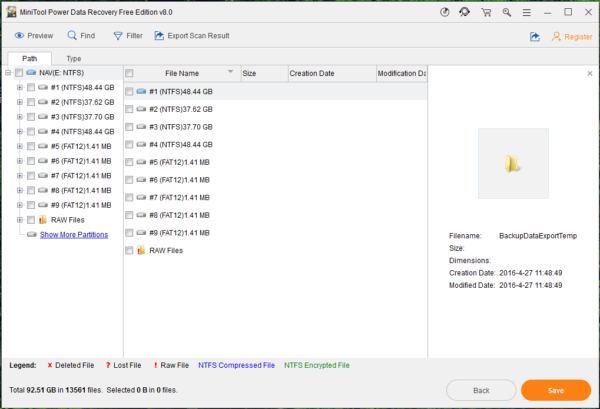Click drive icon of #5 (FAT12)1.41 MB in list
Viewport: 600px width, 409px height.
point(141,162)
